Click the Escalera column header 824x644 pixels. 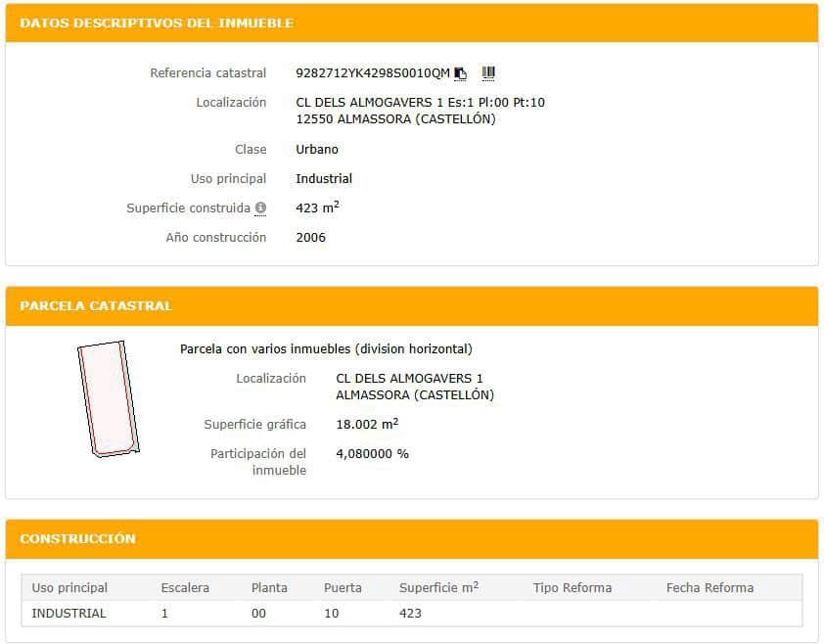(x=185, y=587)
